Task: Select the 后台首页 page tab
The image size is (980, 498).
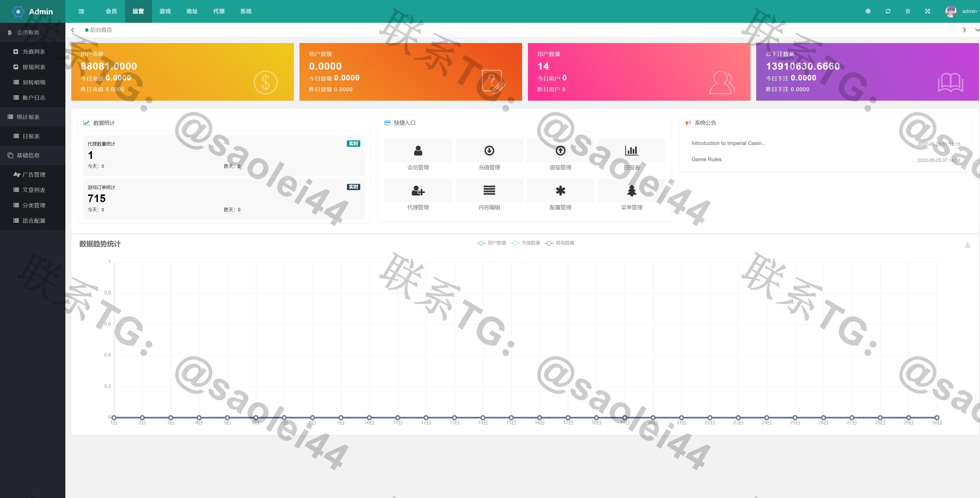Action: coord(98,30)
